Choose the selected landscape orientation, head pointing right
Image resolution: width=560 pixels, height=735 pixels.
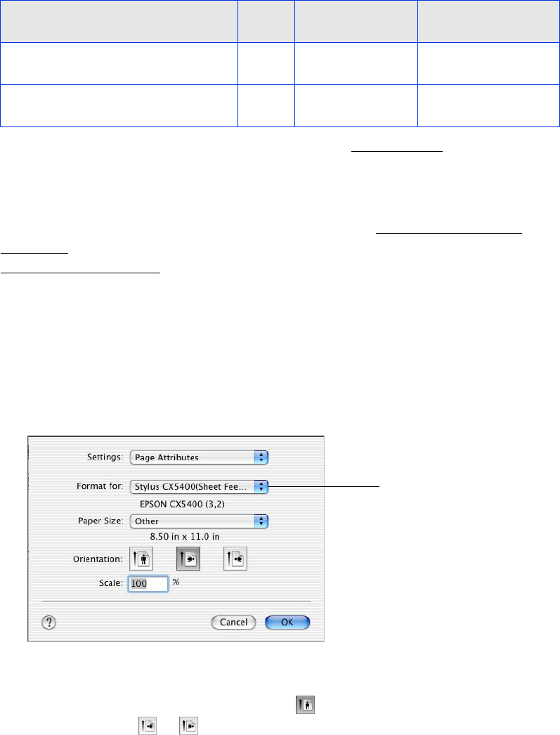pos(188,559)
